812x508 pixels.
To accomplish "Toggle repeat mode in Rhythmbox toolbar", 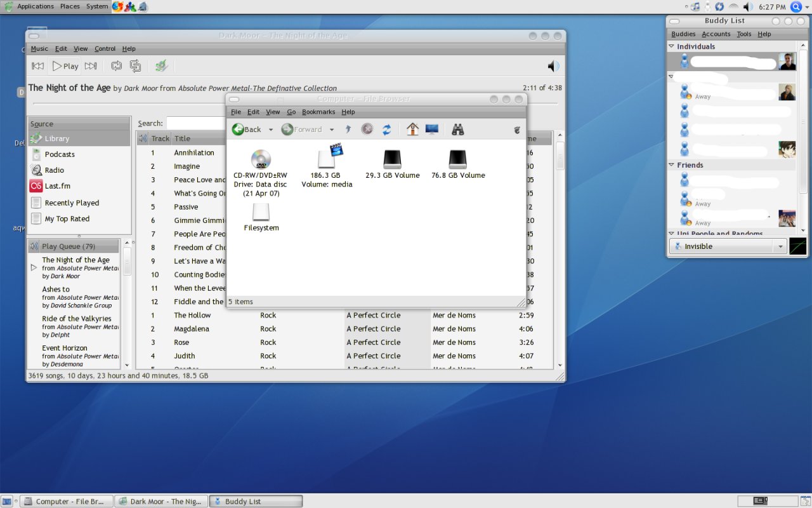I will pyautogui.click(x=116, y=66).
